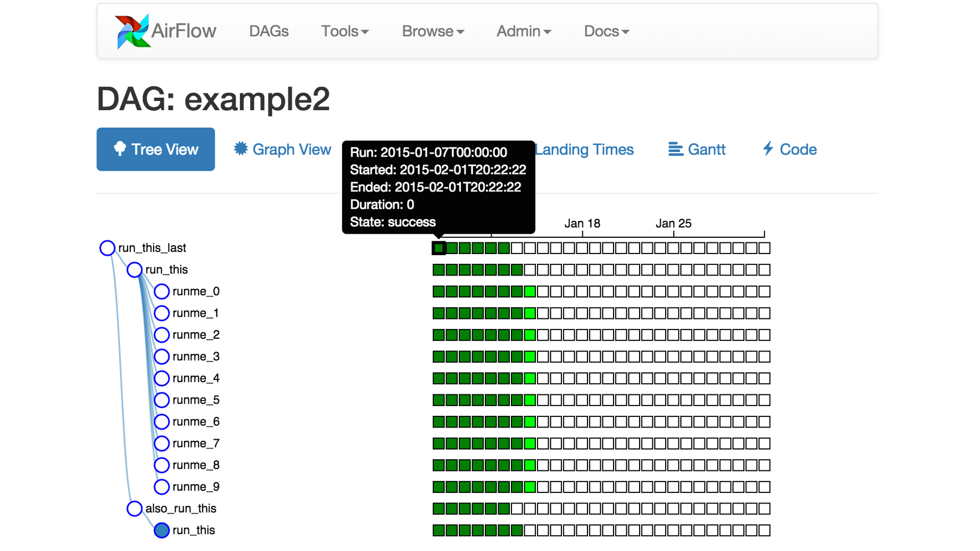Select the Tree View tab

pos(156,149)
